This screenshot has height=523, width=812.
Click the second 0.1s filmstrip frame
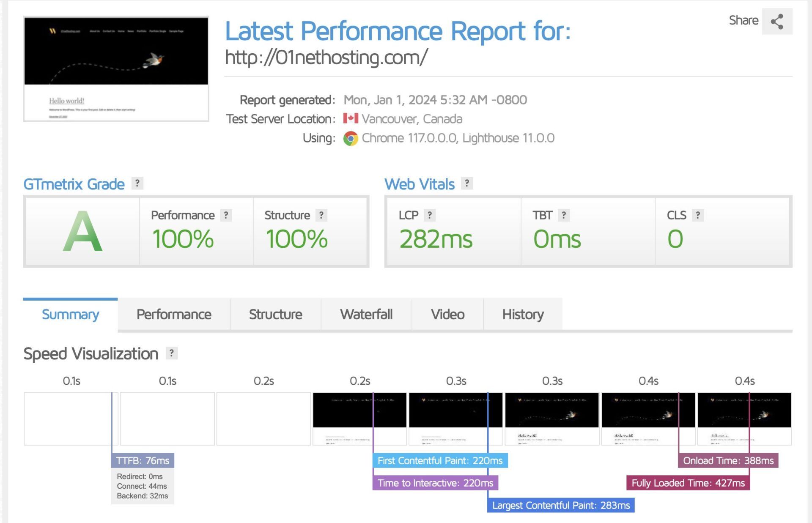(x=167, y=419)
